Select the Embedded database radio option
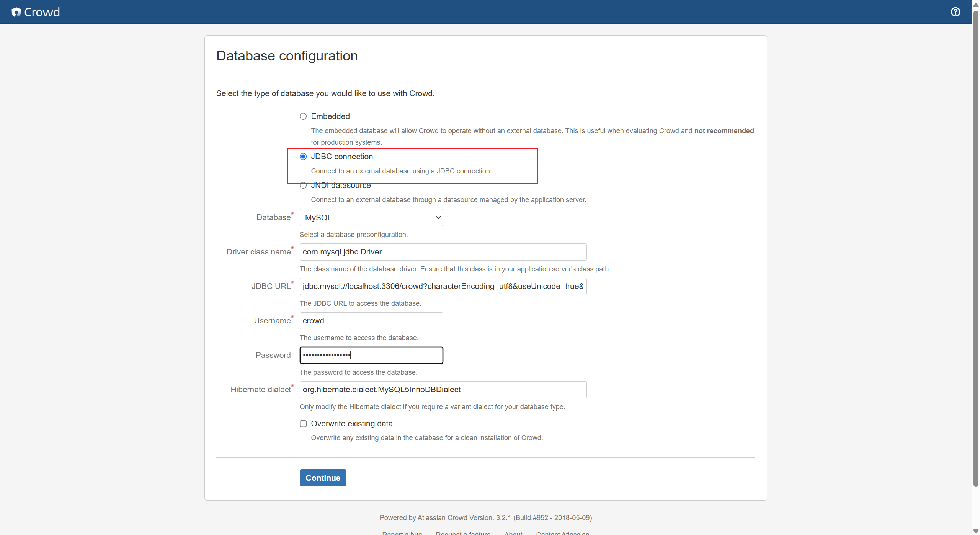980x535 pixels. 303,116
